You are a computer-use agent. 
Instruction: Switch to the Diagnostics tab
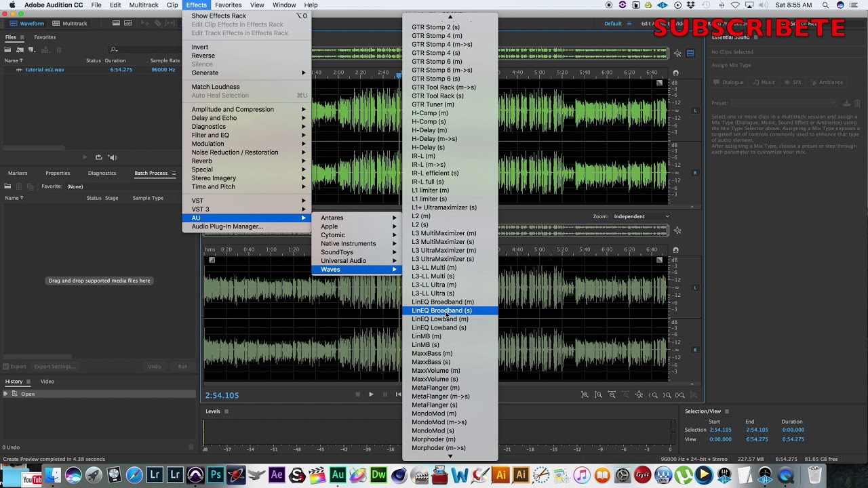[102, 173]
